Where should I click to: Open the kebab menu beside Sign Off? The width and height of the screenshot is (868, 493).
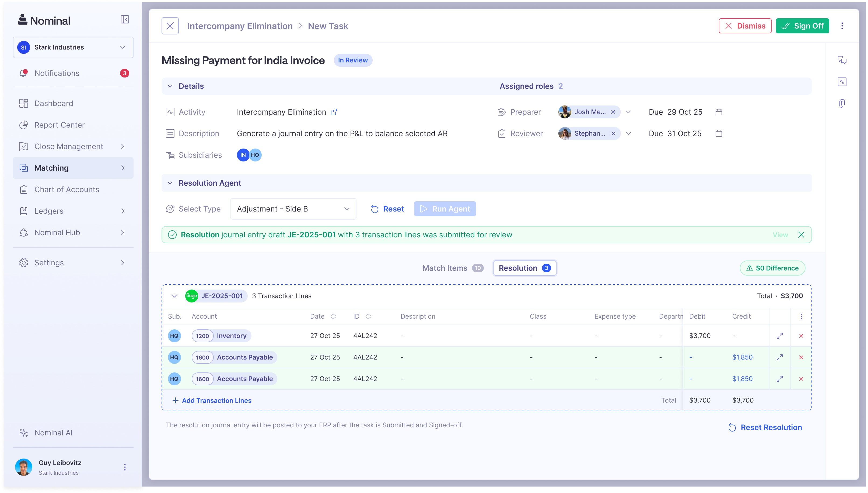pyautogui.click(x=842, y=26)
